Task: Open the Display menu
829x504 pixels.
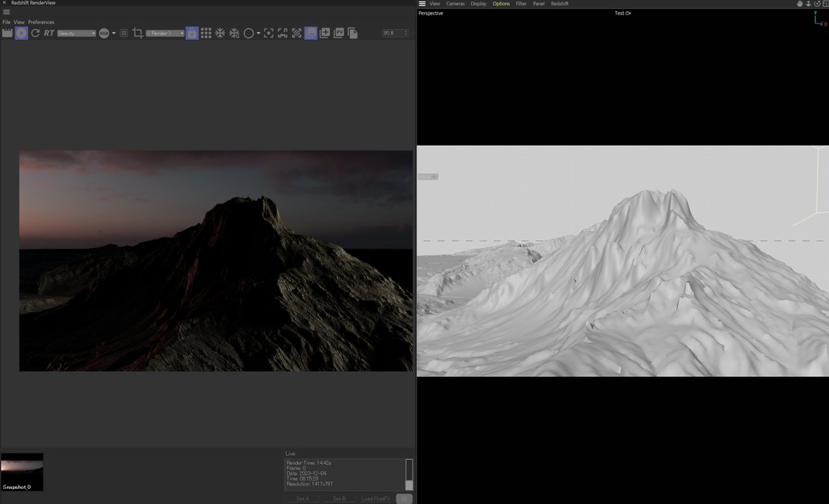Action: coord(479,3)
